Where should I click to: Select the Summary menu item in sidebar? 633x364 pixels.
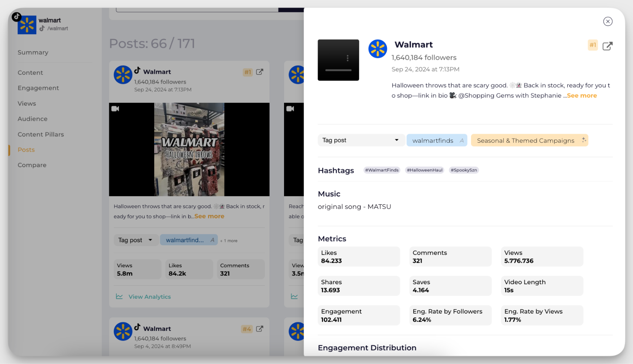click(x=33, y=52)
